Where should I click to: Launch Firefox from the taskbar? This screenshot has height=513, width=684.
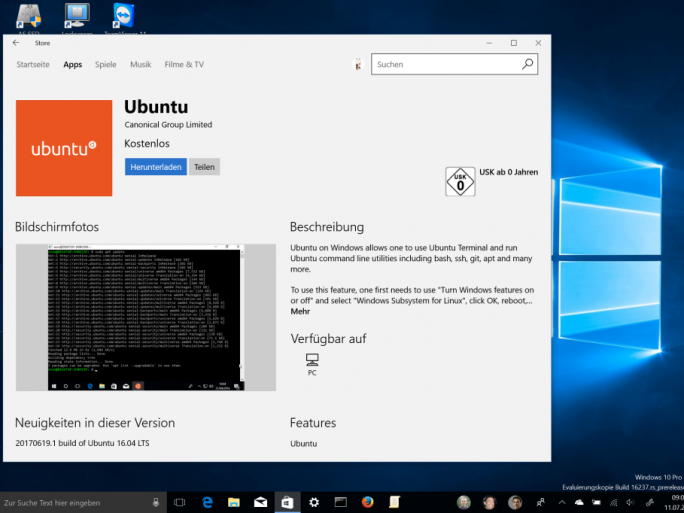368,503
